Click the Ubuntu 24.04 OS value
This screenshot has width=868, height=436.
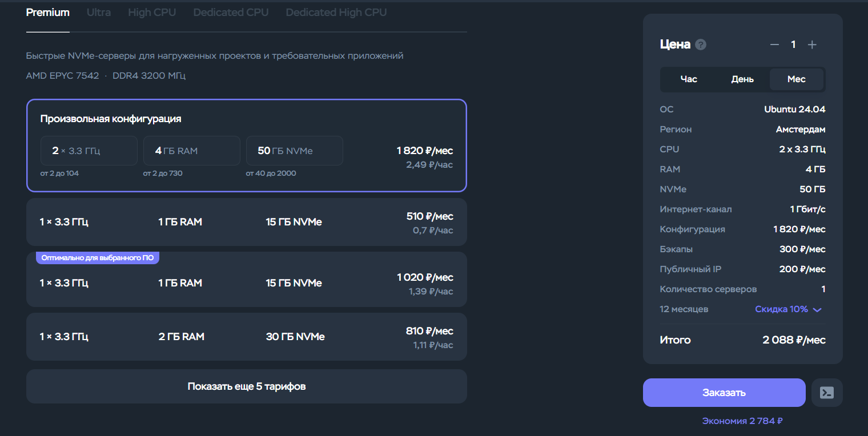click(795, 110)
